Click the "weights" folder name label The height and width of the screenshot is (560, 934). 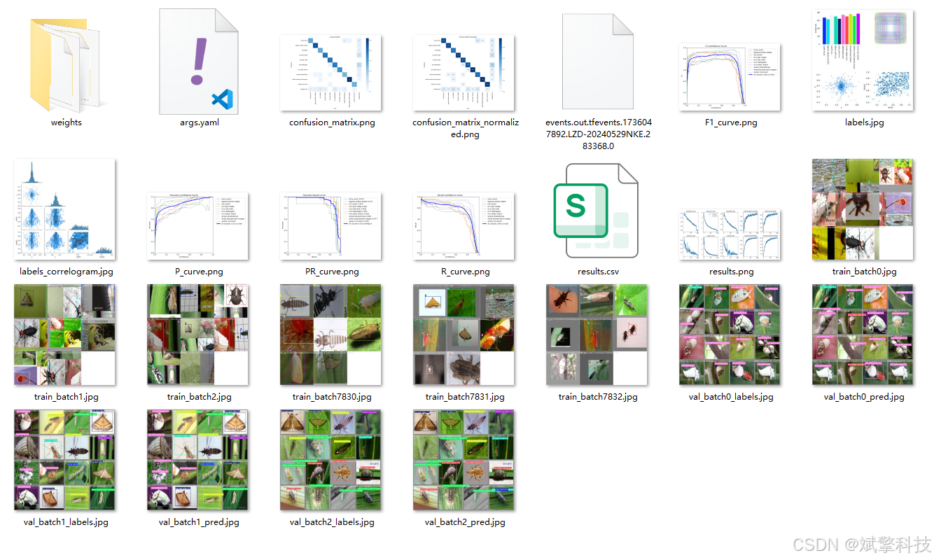[67, 122]
